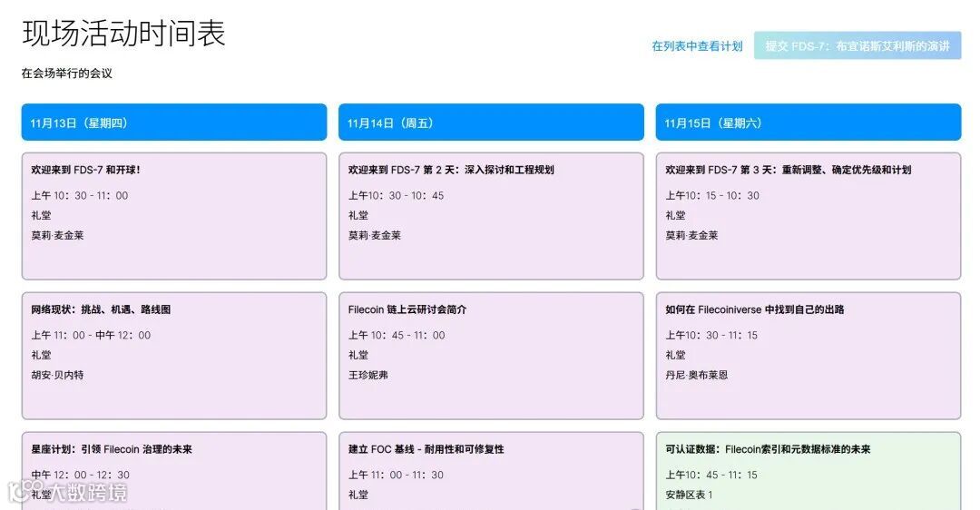Select the 11月13日（星期四）column header
The height and width of the screenshot is (510, 980).
173,123
